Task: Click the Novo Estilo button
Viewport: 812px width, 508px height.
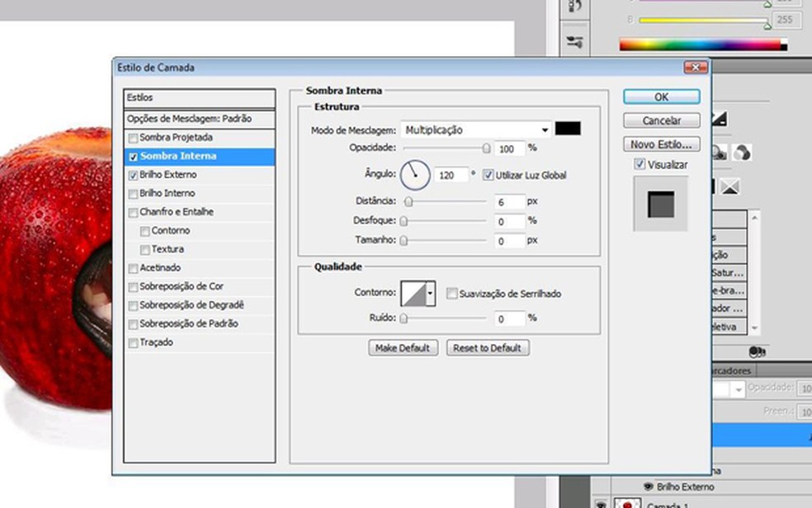Action: 661,144
